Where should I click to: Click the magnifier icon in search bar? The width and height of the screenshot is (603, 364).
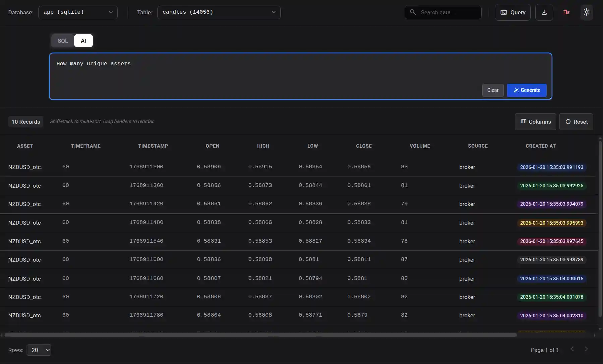pyautogui.click(x=413, y=12)
